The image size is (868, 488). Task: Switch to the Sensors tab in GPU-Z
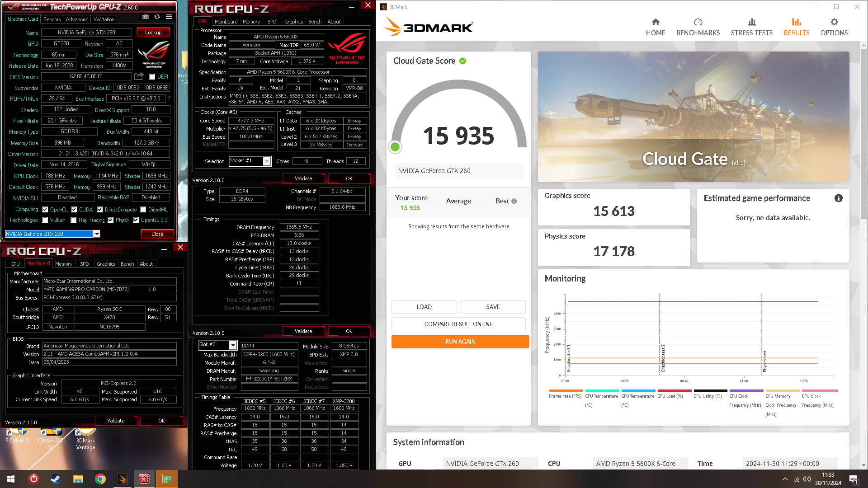coord(52,19)
